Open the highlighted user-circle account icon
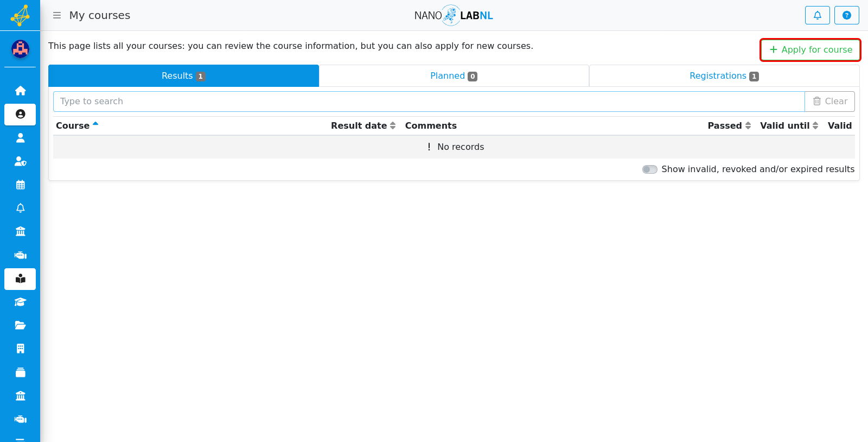Viewport: 868px width, 442px height. (x=20, y=114)
